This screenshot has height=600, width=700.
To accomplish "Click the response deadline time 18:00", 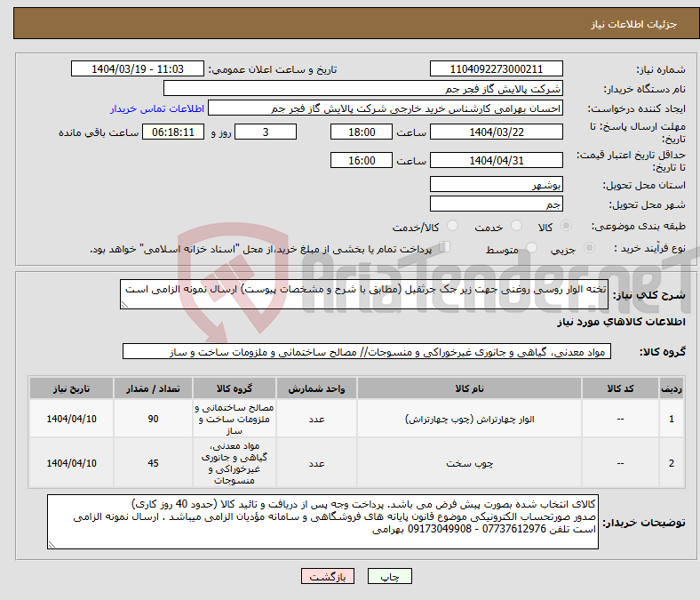I will tap(362, 132).
